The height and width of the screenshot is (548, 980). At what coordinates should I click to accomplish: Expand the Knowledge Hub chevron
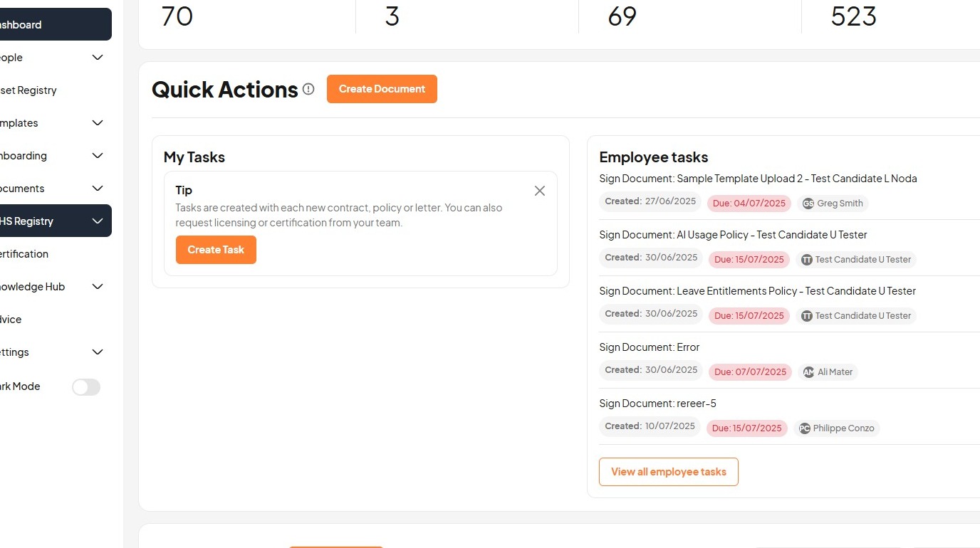pos(98,287)
